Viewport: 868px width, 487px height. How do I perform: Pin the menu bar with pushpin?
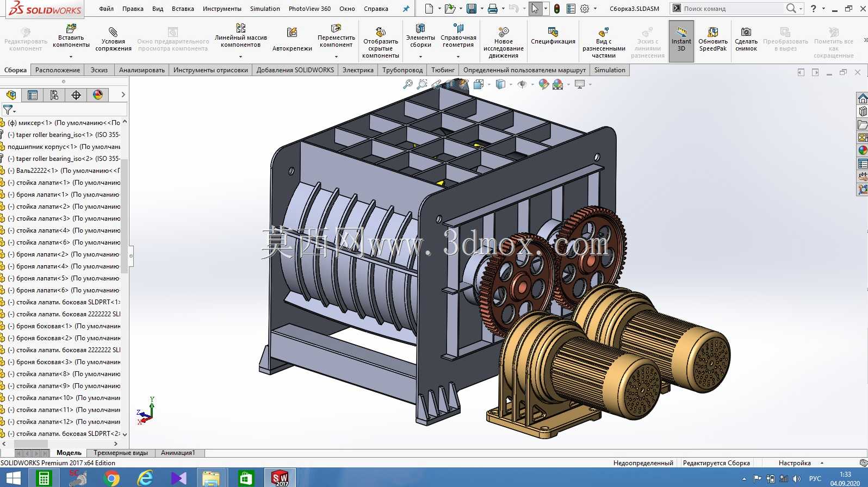click(406, 9)
